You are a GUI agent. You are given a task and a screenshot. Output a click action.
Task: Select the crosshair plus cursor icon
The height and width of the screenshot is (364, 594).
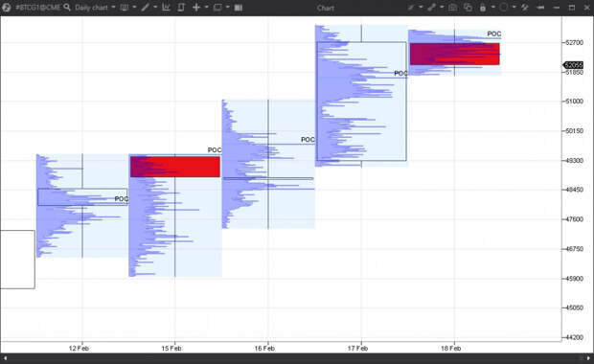click(196, 8)
